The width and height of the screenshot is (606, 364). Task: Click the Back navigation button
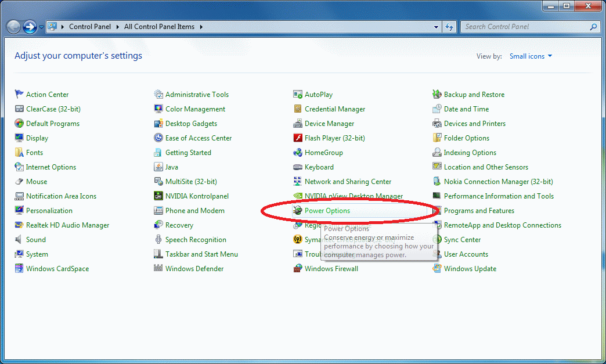(13, 27)
